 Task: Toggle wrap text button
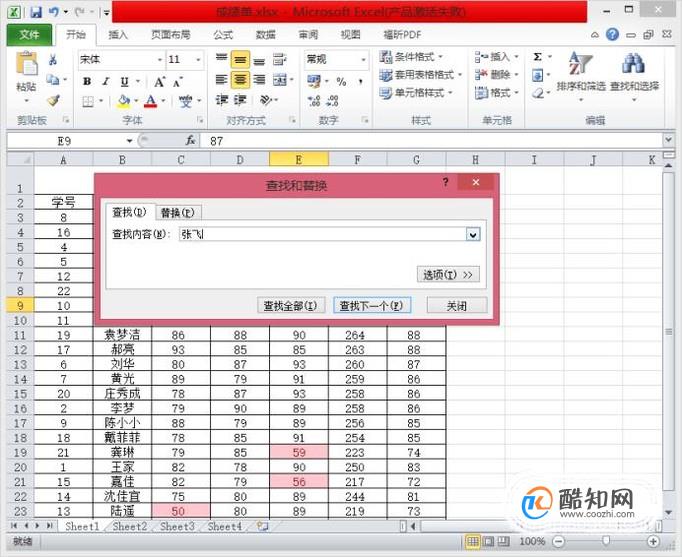(280, 60)
